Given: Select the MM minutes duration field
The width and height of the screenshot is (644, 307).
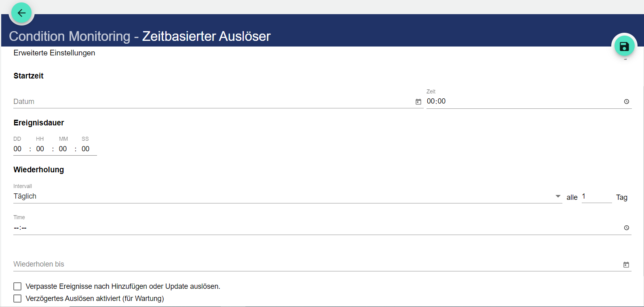Looking at the screenshot, I should pyautogui.click(x=63, y=149).
